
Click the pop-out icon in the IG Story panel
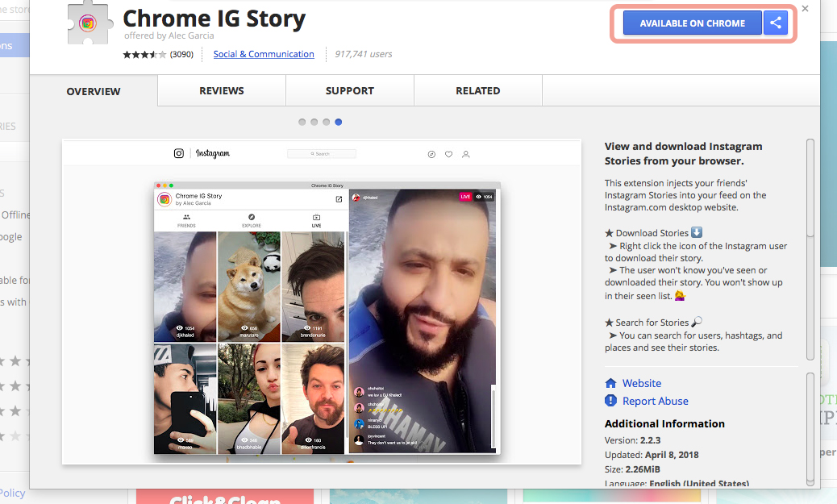point(339,199)
